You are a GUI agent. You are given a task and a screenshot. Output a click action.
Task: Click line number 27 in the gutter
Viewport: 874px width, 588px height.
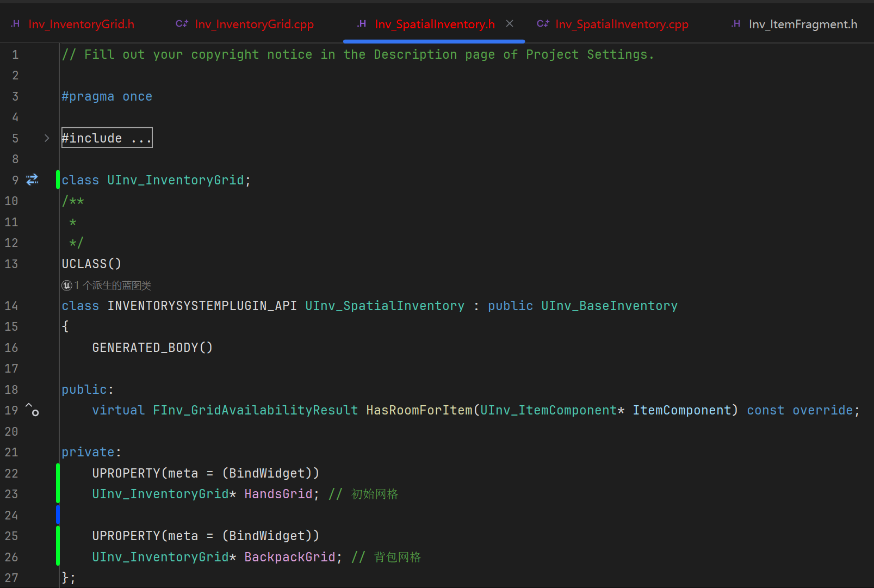[x=11, y=578]
